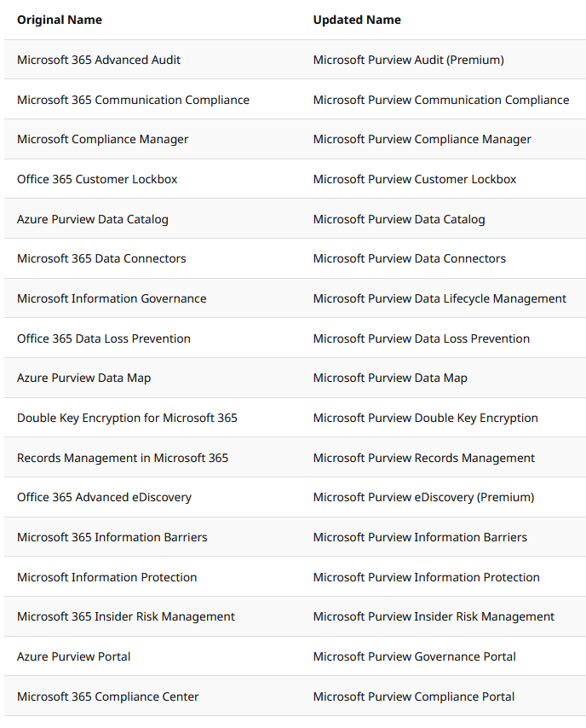Select 'Microsoft Purview Data Map' cell

390,378
